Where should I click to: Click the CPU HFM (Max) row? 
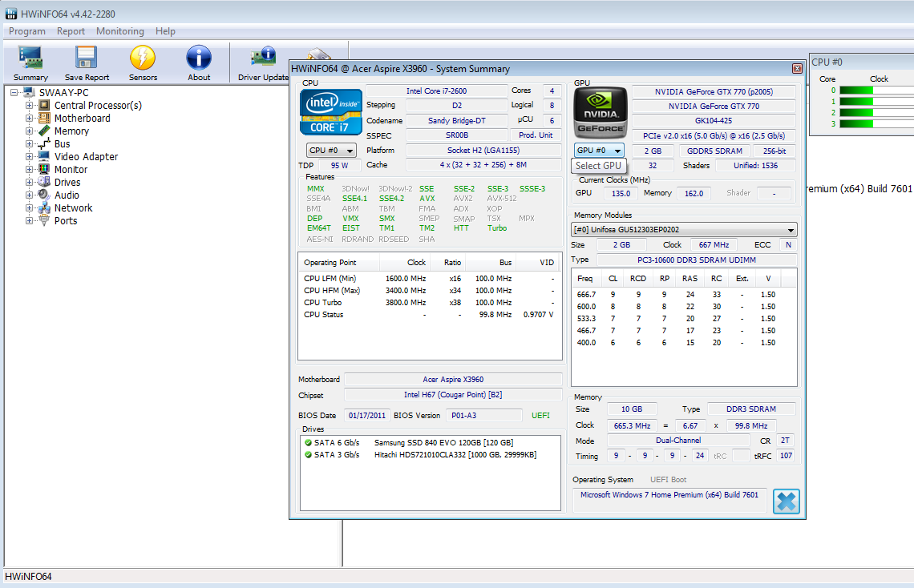(428, 291)
